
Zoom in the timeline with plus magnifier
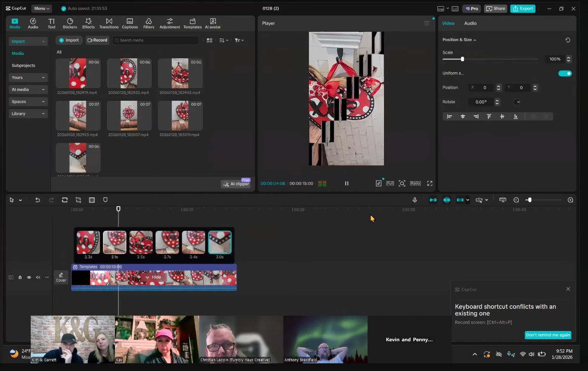point(570,200)
